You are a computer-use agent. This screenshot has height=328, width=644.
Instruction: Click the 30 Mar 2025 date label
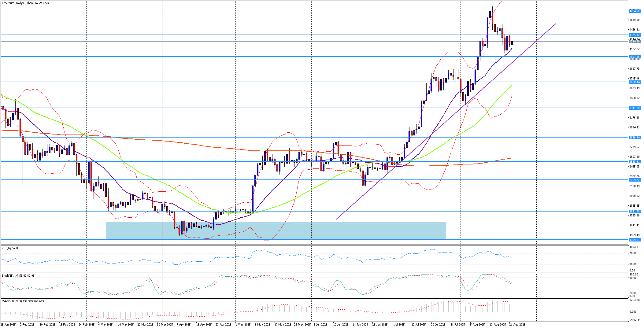[x=165, y=325]
